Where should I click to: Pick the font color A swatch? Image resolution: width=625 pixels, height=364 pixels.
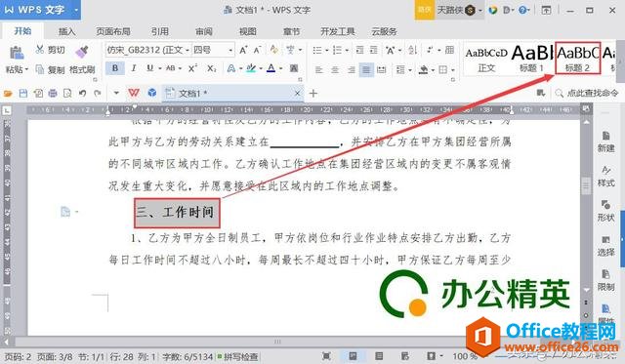(x=271, y=68)
